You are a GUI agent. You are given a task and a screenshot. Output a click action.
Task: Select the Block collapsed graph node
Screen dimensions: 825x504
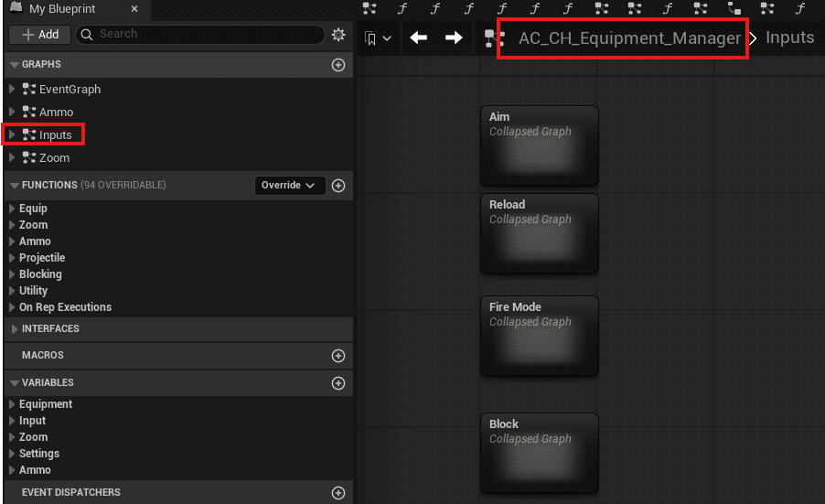540,453
